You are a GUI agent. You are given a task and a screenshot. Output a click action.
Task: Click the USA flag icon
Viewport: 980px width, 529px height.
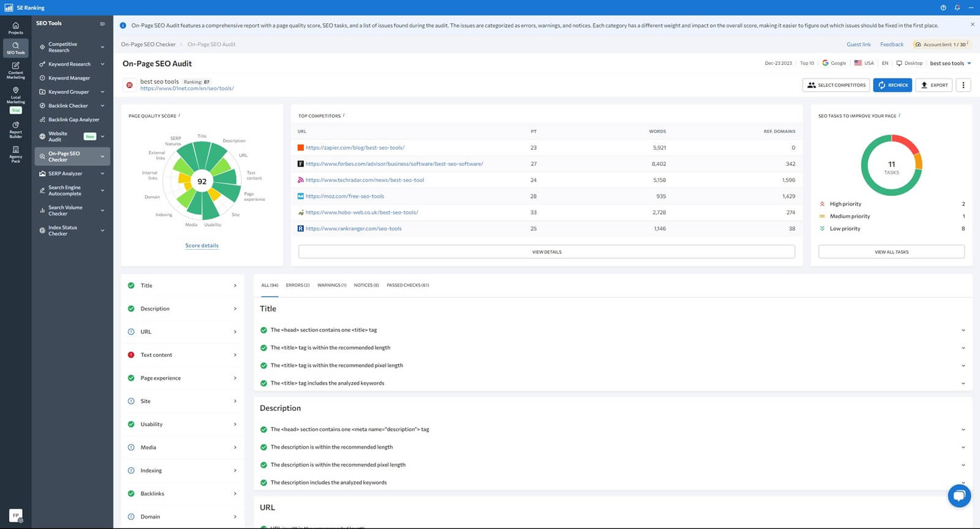pyautogui.click(x=858, y=63)
